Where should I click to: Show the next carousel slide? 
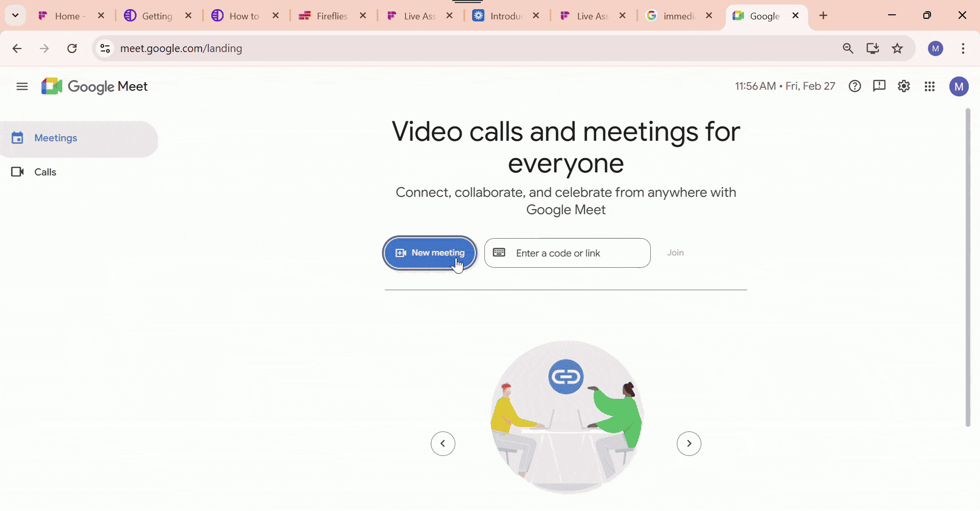pos(689,443)
